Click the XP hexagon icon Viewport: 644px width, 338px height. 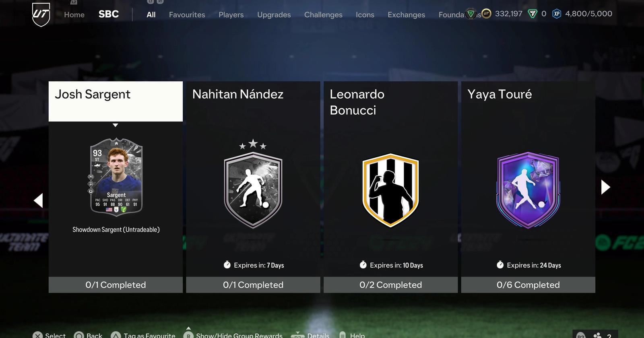(x=557, y=14)
